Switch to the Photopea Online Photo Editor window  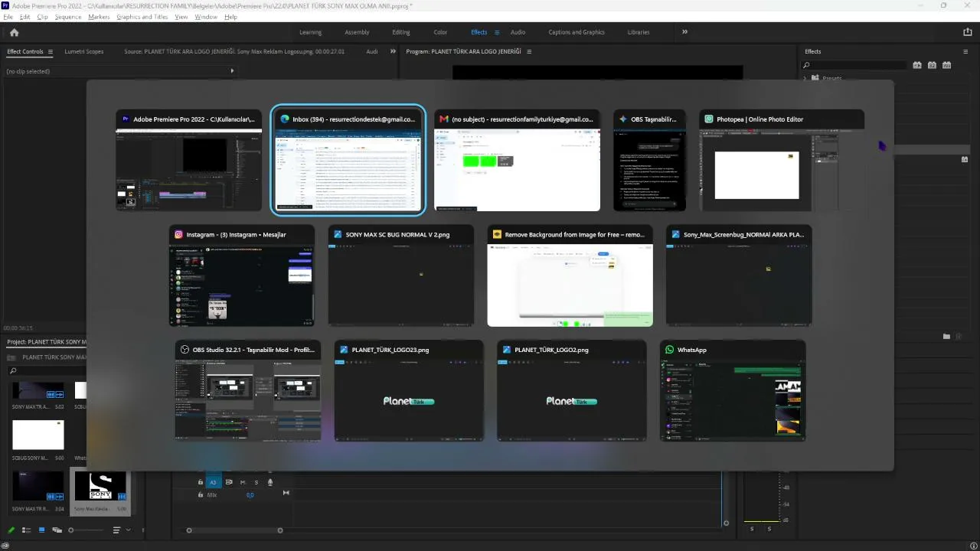(782, 160)
